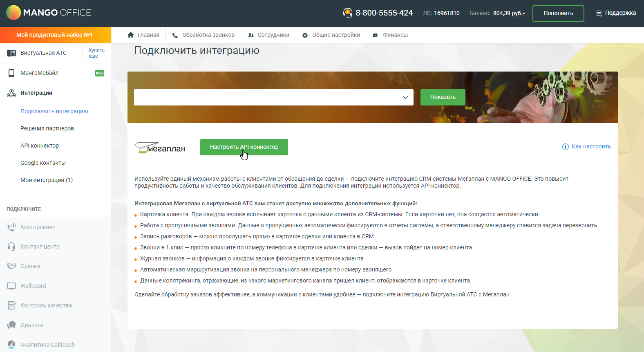Click the Сделки handshake icon
The height and width of the screenshot is (352, 644).
(x=11, y=266)
